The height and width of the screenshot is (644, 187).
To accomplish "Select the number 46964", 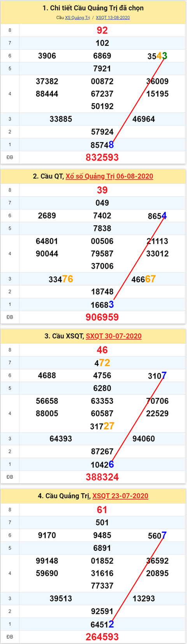I will tap(144, 119).
